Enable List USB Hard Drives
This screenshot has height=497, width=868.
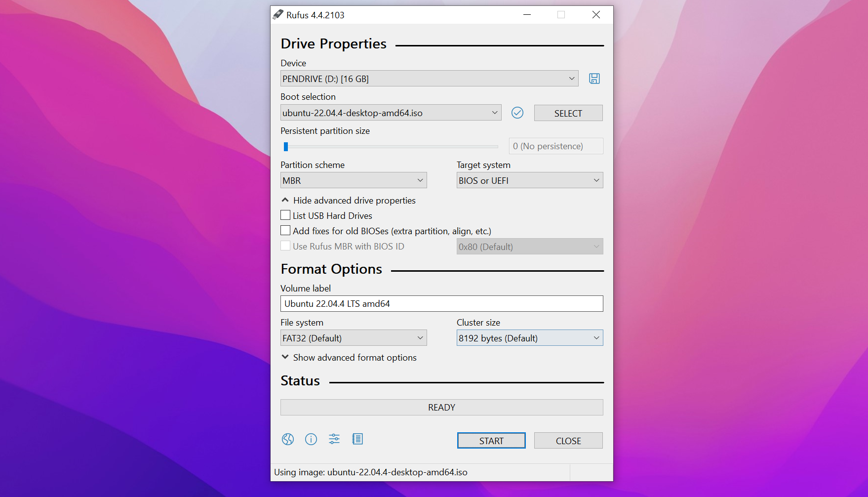tap(285, 215)
